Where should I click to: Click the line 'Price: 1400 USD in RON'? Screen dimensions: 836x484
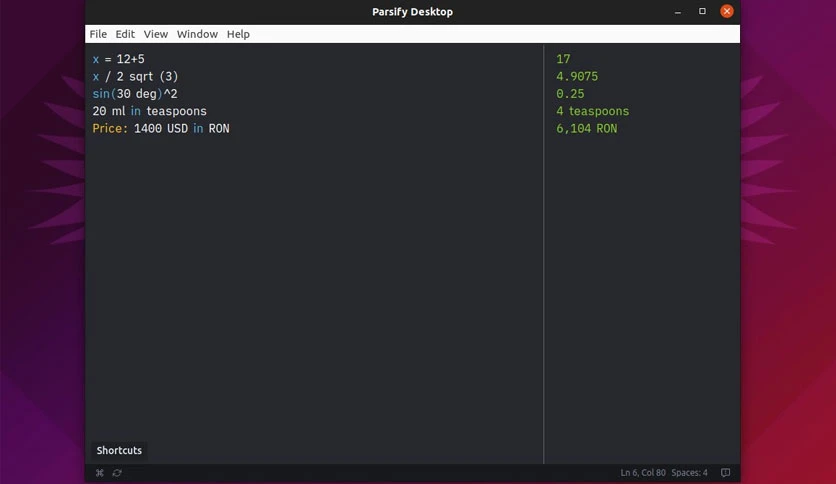pos(161,128)
